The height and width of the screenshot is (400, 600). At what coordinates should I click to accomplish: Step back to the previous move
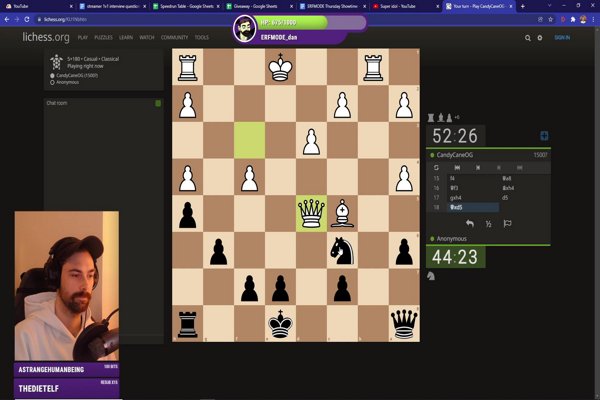click(x=480, y=168)
